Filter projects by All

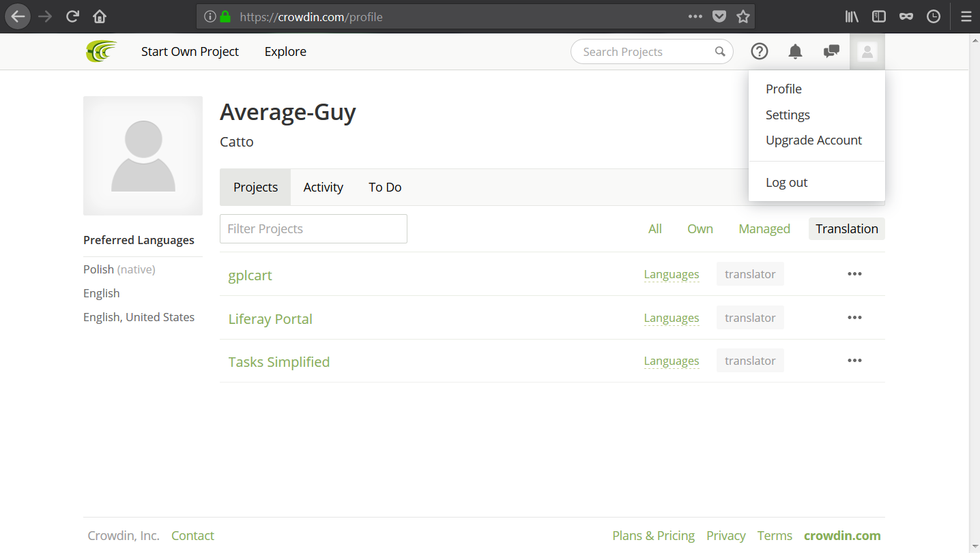coord(655,229)
